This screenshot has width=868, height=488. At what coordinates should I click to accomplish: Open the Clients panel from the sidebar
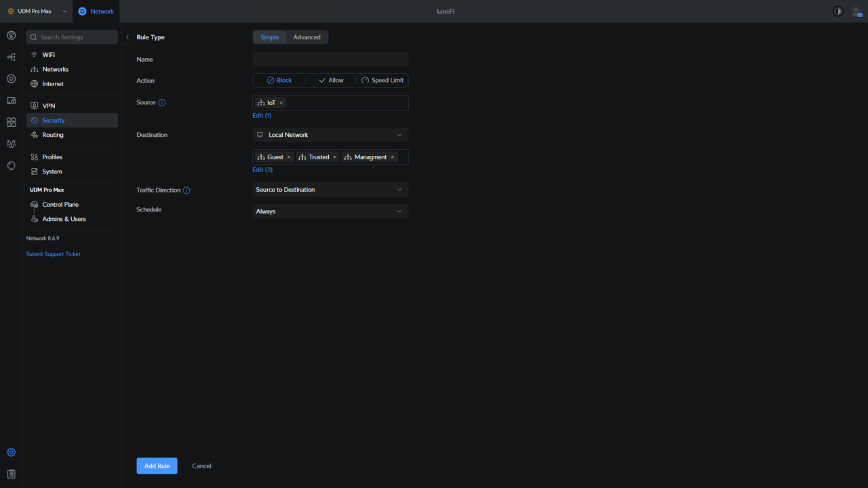(11, 100)
